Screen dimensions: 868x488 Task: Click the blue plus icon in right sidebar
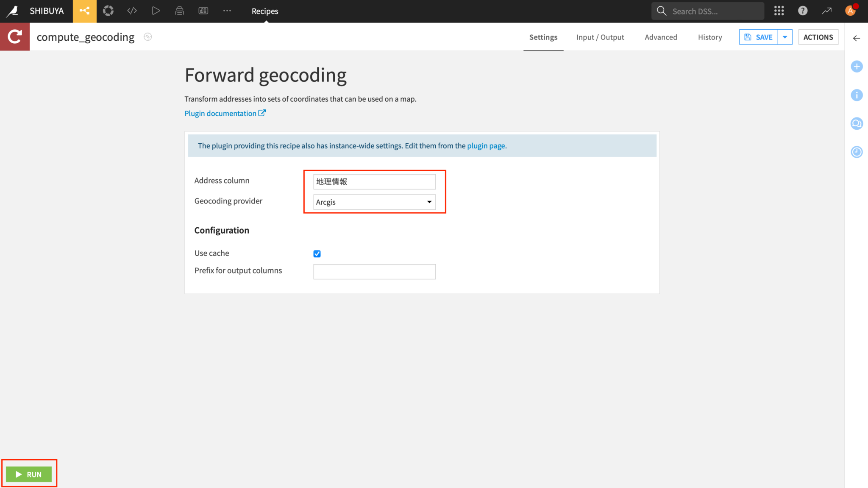pos(857,66)
